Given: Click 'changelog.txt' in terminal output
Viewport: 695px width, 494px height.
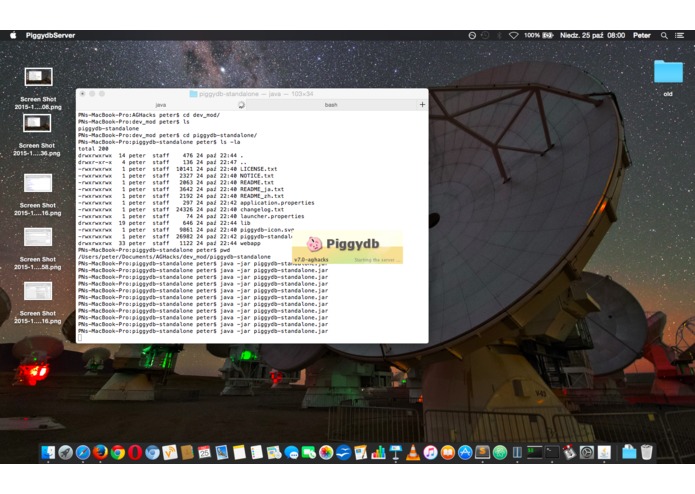Looking at the screenshot, I should (x=262, y=210).
